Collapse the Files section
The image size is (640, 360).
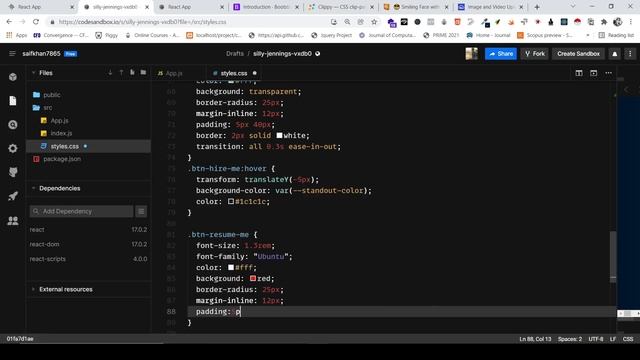(33, 73)
